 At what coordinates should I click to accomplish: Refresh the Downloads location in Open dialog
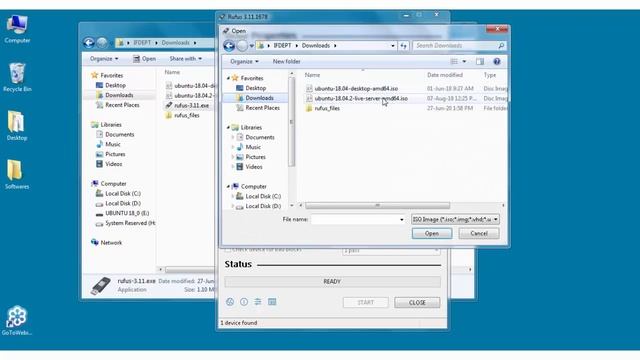click(x=404, y=46)
